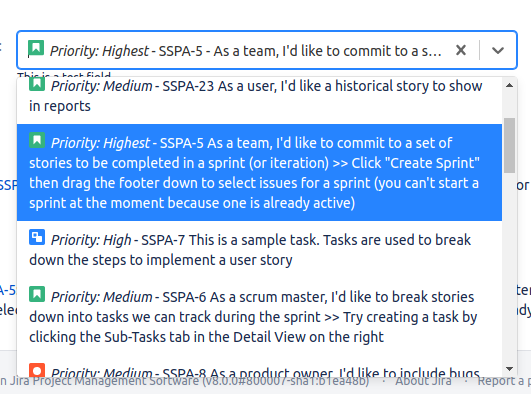Click the blue task icon next to SSPA-7
This screenshot has width=531, height=394.
37,237
